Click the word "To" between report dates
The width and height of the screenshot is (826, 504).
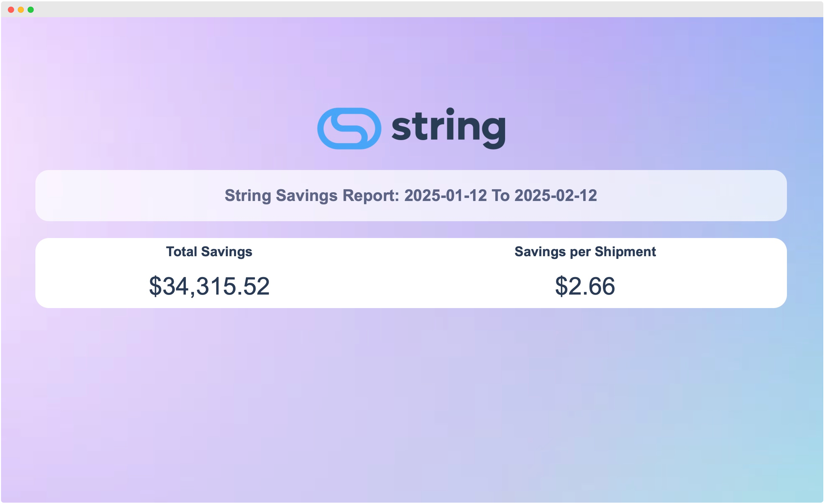point(501,196)
